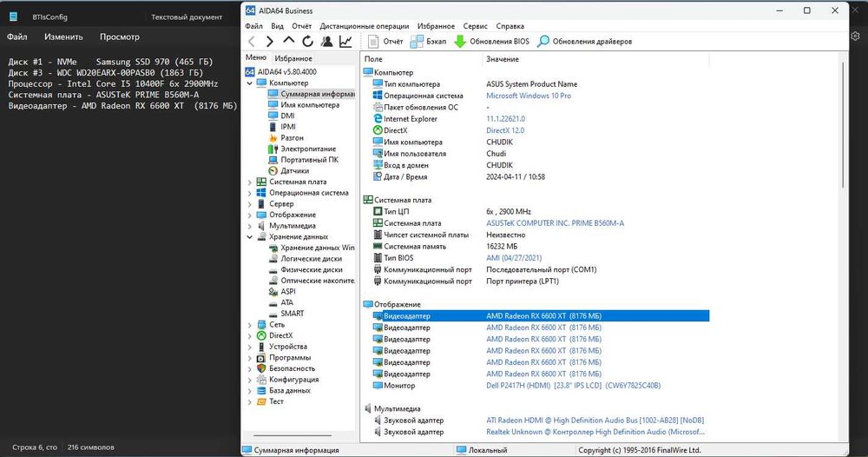Go forward with the right arrow icon
Viewport: 868px width, 457px height.
point(270,42)
